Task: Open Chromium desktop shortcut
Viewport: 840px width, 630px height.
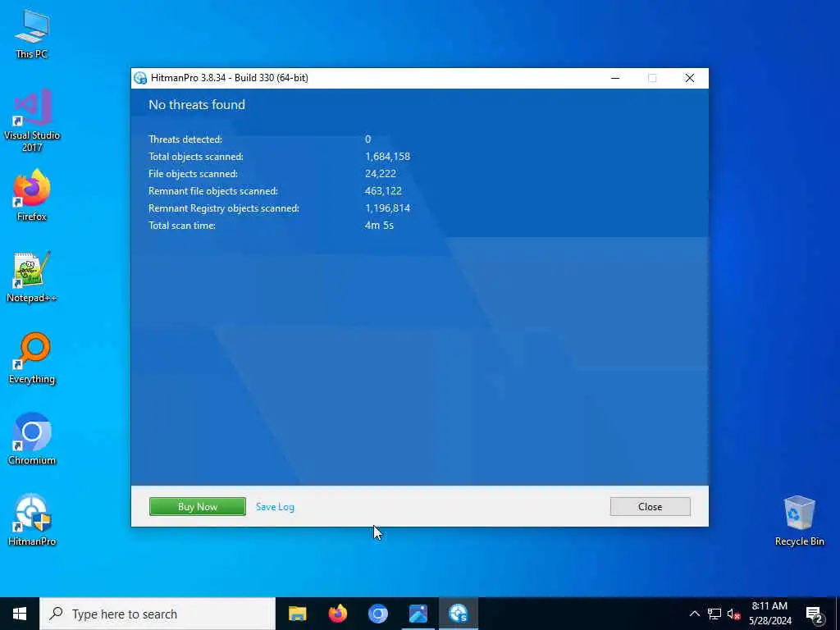Action: (x=32, y=439)
